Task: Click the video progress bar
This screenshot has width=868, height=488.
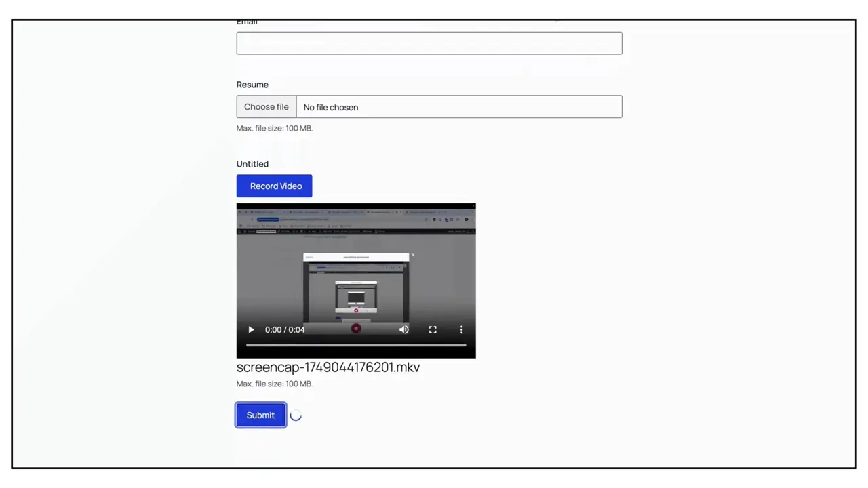Action: tap(356, 346)
